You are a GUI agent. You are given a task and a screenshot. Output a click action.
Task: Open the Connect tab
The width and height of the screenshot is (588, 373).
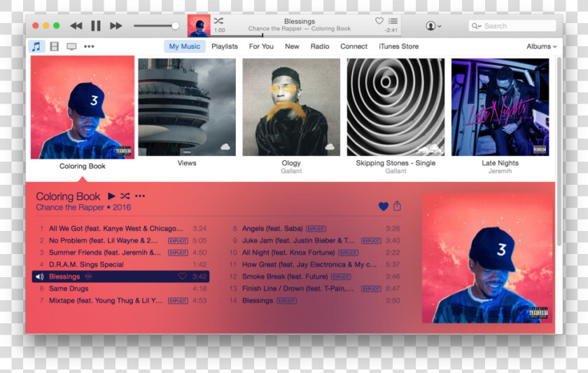pos(353,46)
